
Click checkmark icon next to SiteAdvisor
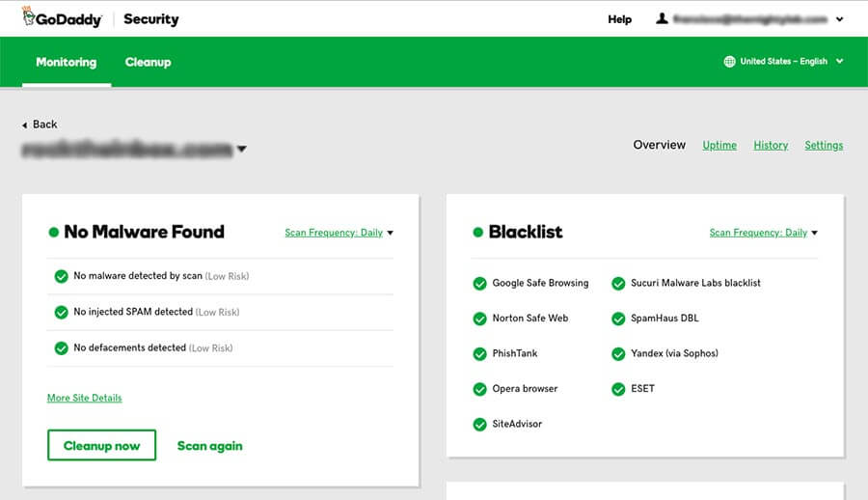pyautogui.click(x=480, y=425)
